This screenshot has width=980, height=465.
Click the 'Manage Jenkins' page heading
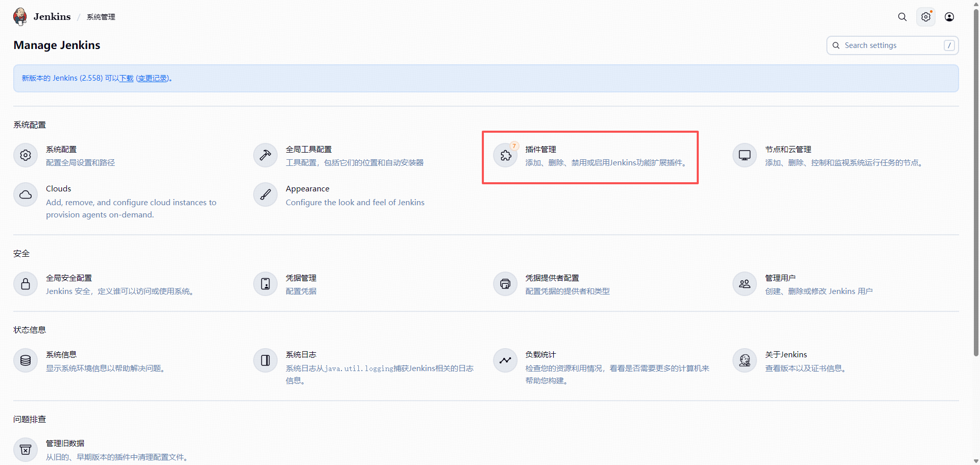coord(57,45)
